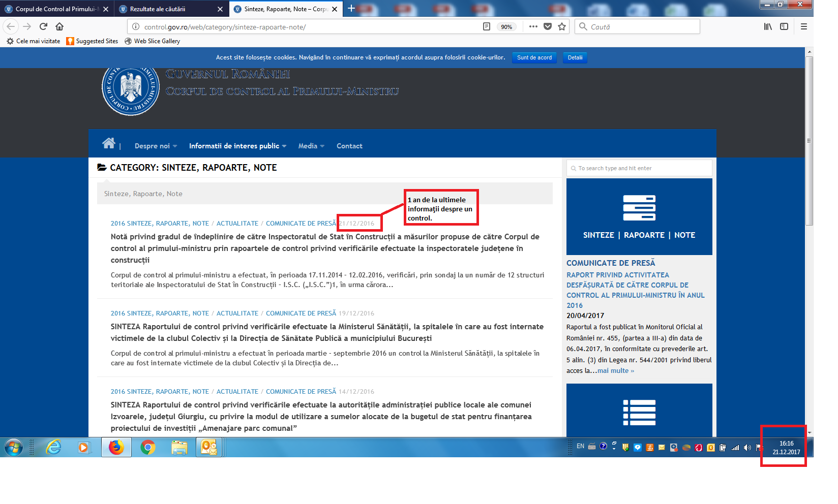838x504 pixels.
Task: Click the volume icon in system tray
Action: (x=747, y=448)
